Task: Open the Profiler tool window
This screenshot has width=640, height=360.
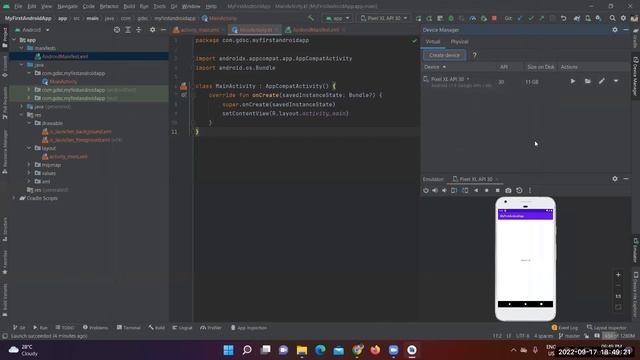Action: tap(211, 328)
